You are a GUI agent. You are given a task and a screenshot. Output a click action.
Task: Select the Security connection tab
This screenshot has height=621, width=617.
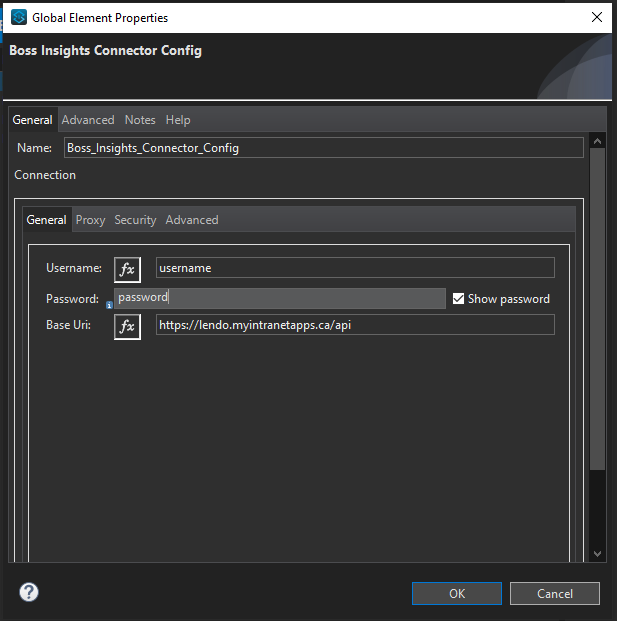[135, 220]
